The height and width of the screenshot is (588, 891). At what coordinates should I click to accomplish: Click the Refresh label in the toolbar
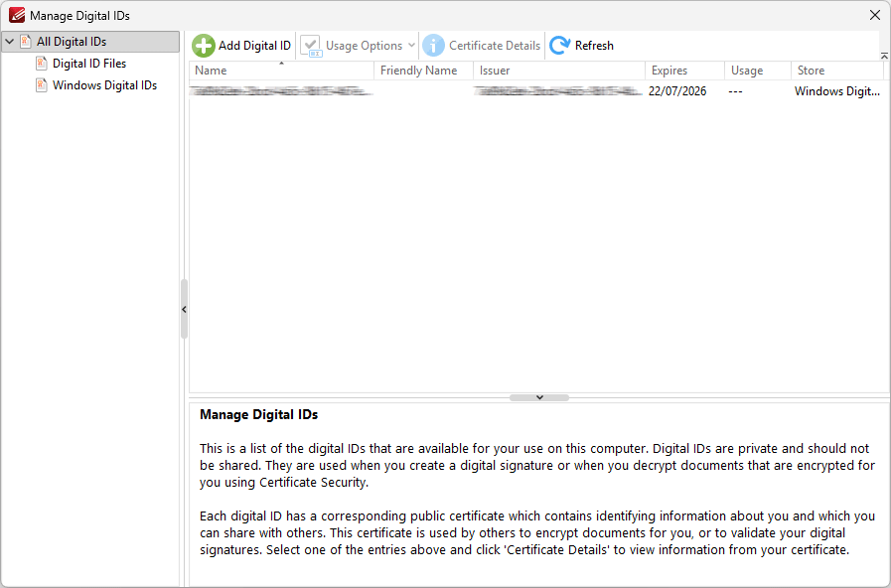click(594, 46)
